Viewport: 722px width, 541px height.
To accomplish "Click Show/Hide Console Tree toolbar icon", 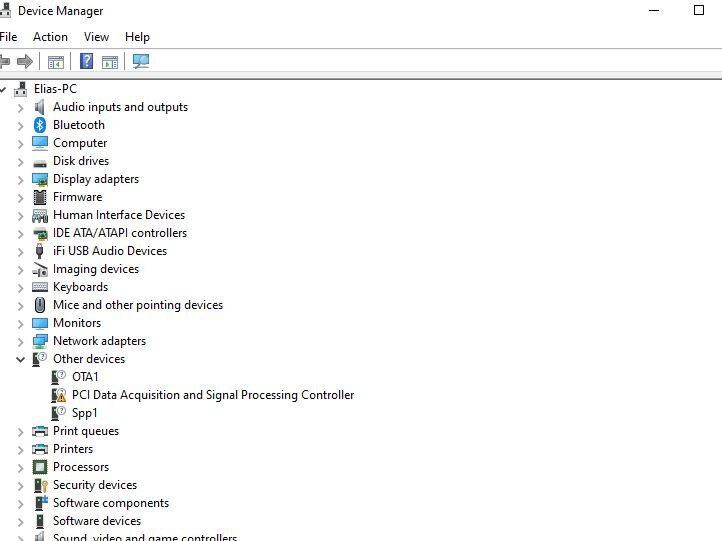I will click(56, 61).
